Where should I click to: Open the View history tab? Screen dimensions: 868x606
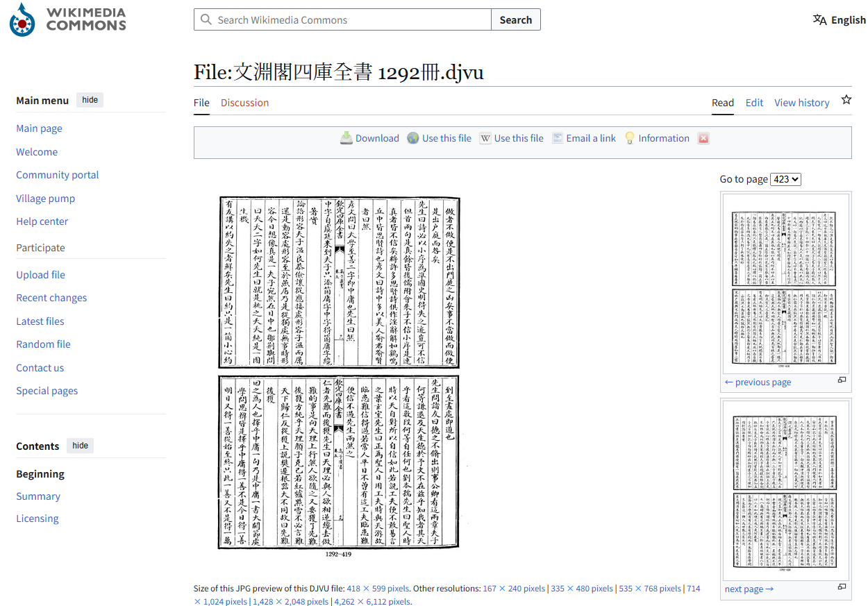pyautogui.click(x=802, y=103)
